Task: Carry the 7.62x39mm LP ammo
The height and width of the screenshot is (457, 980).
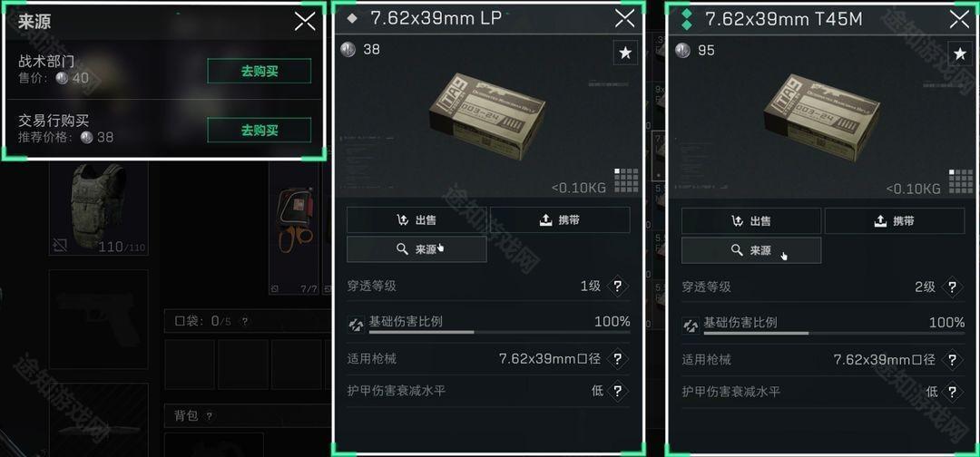Action: [560, 220]
